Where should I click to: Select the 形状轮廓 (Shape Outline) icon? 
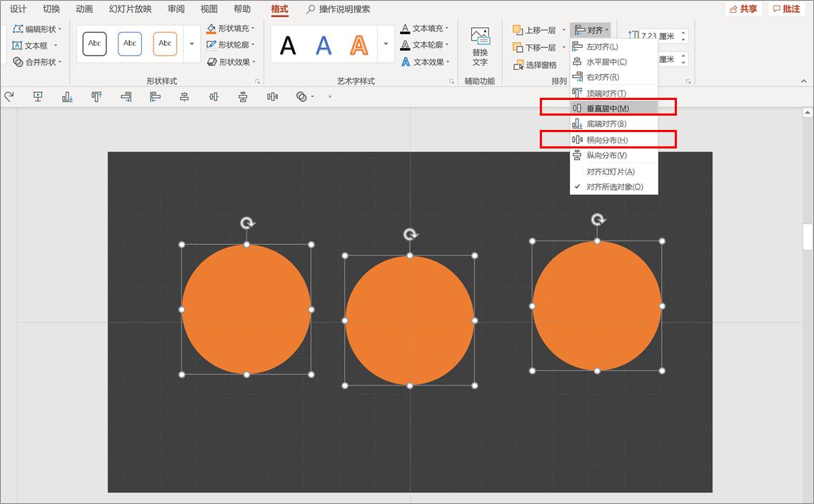[x=211, y=44]
